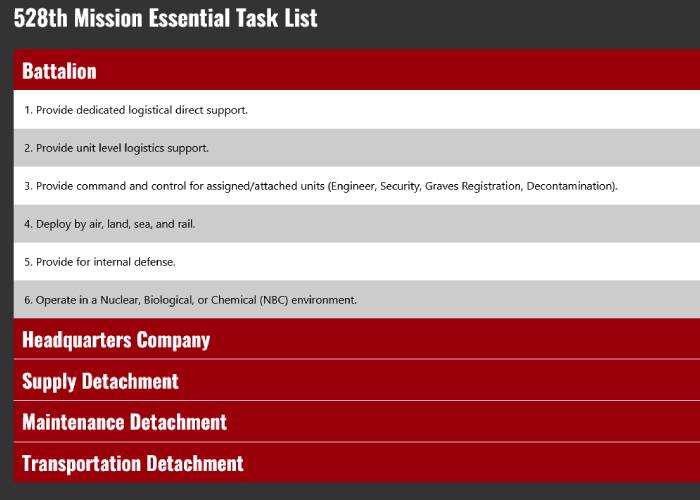Click the word Biological in task 6
The width and height of the screenshot is (700, 500).
[x=167, y=300]
